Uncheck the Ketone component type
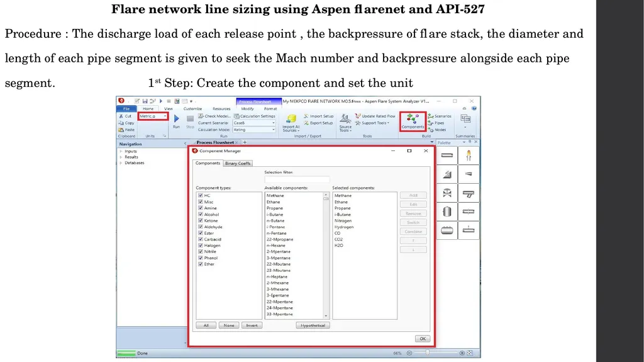The height and width of the screenshot is (362, 644). point(201,220)
